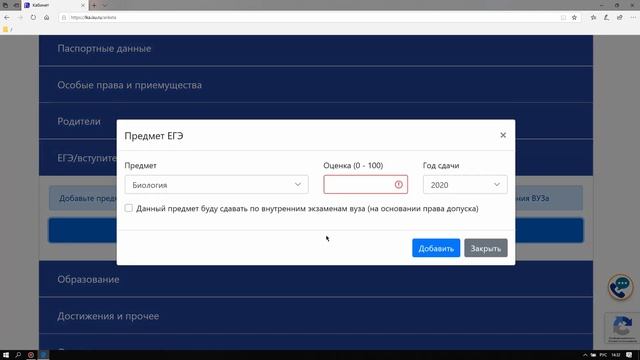This screenshot has height=360, width=640.
Task: Add this page to favorites star
Action: 574,18
